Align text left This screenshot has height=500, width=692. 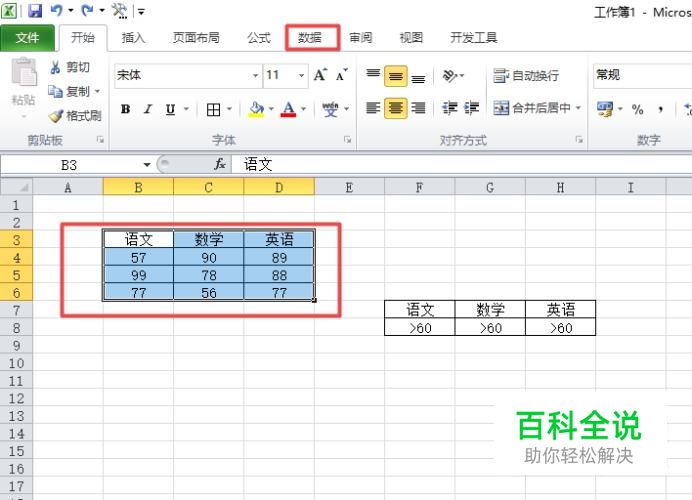pyautogui.click(x=373, y=108)
